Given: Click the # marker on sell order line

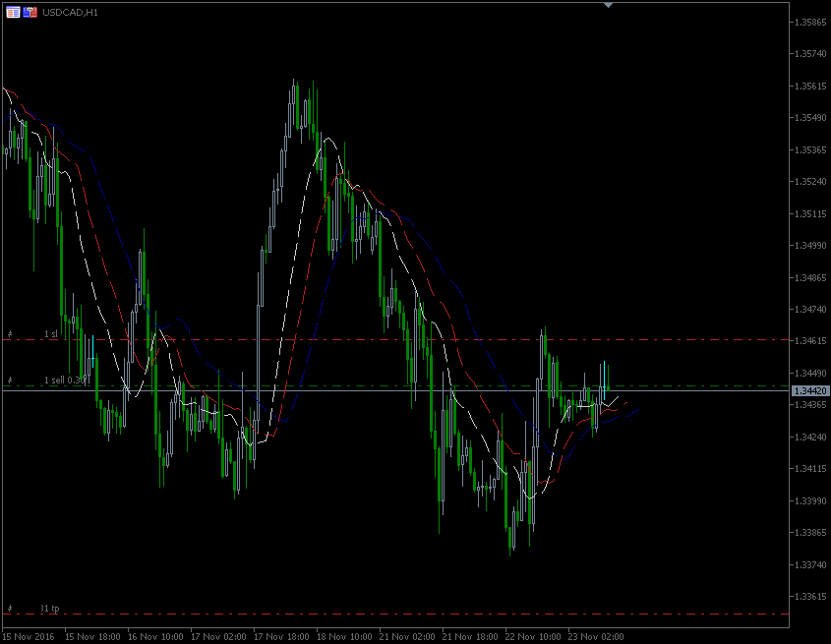Looking at the screenshot, I should 10,381.
